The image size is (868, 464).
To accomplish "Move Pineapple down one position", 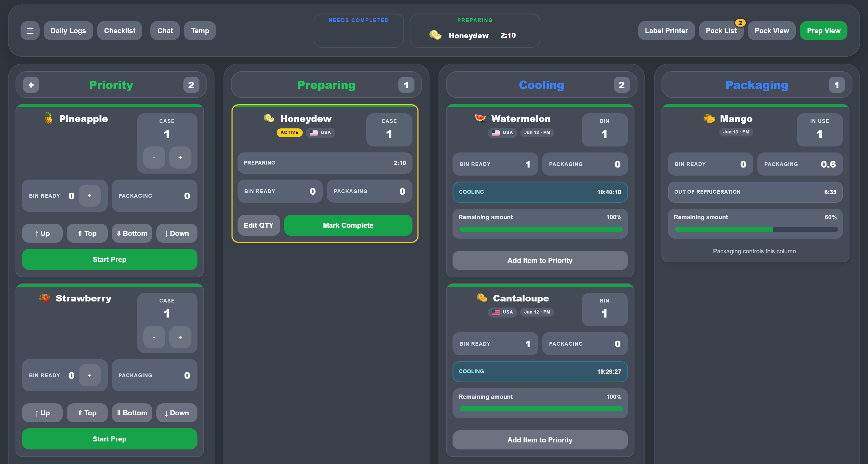I will 177,233.
